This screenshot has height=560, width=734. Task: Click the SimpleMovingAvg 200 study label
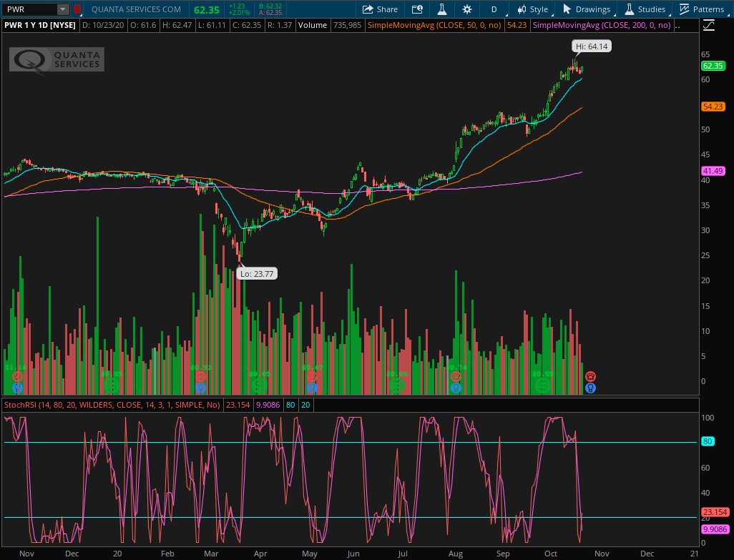602,25
